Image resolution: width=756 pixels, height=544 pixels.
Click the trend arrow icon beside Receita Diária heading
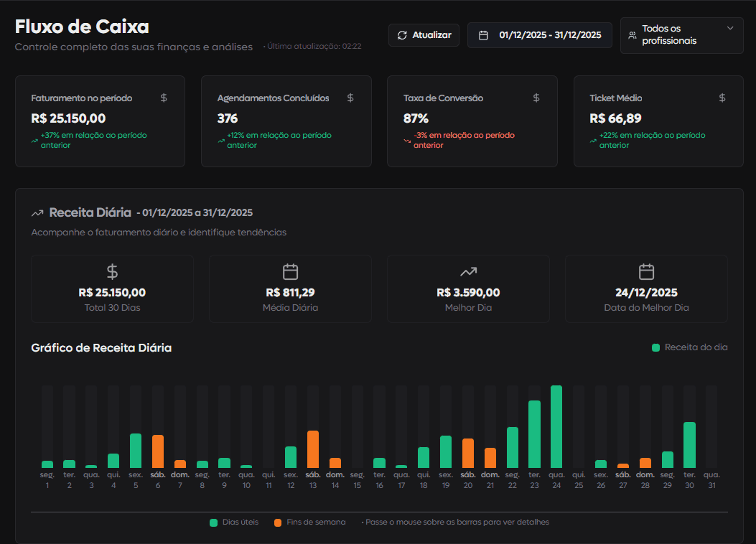coord(37,212)
